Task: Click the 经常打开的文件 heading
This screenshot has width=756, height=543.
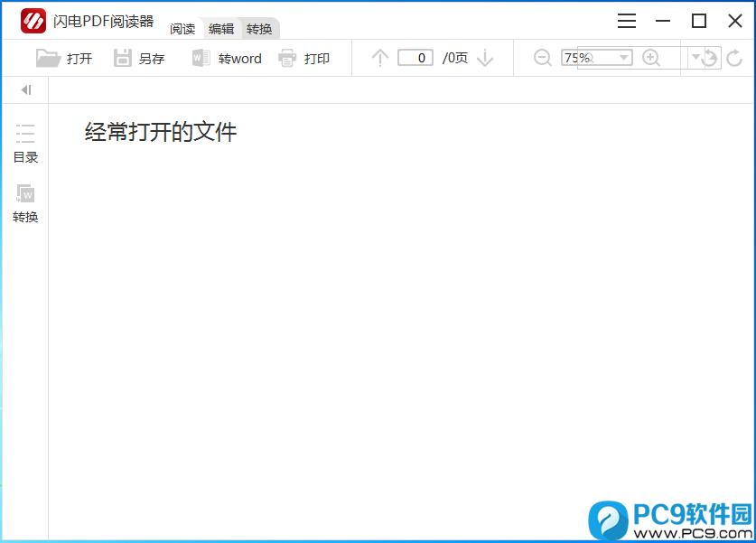Action: 161,132
